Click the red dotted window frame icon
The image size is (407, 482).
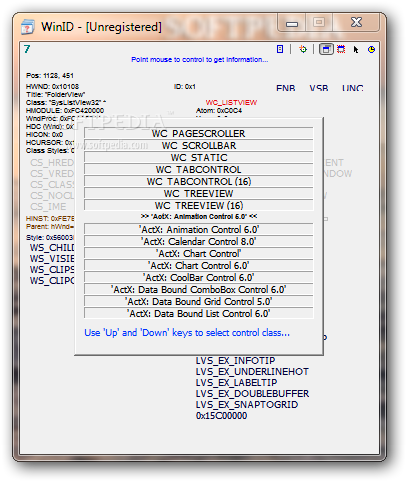pos(341,49)
